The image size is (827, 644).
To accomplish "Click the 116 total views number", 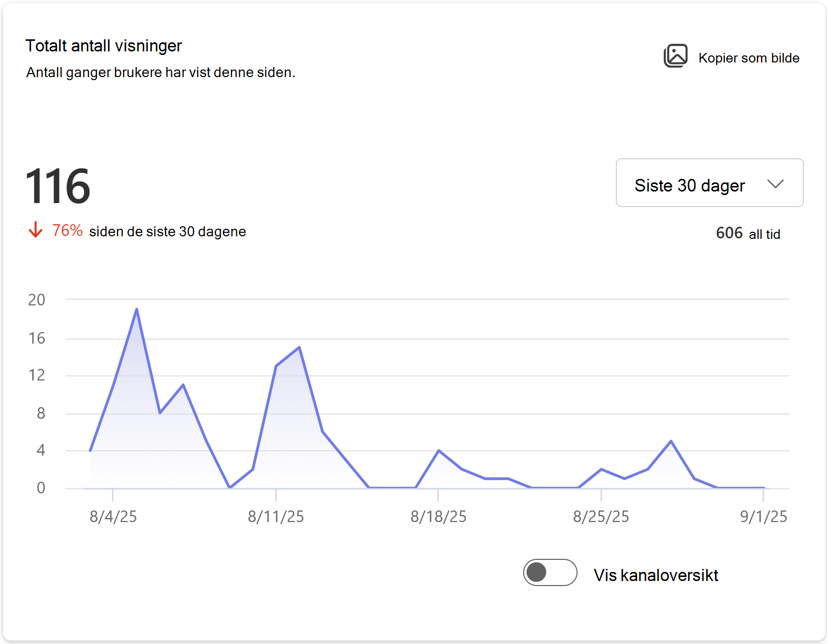I will 58,186.
